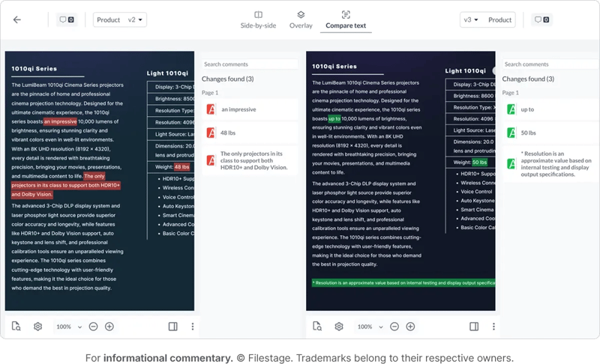Open comments counter beside the v2 selector

pyautogui.click(x=67, y=20)
